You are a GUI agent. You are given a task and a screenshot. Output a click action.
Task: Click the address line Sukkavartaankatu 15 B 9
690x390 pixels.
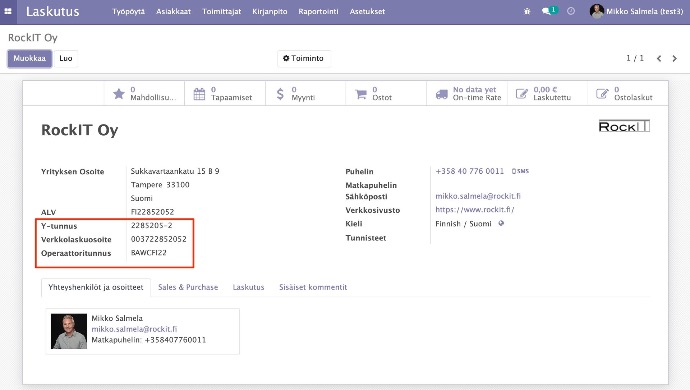click(175, 171)
